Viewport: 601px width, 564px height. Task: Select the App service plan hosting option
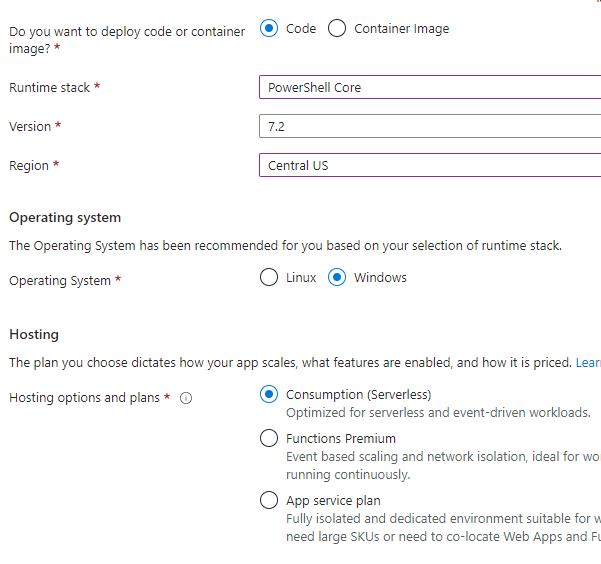[269, 500]
